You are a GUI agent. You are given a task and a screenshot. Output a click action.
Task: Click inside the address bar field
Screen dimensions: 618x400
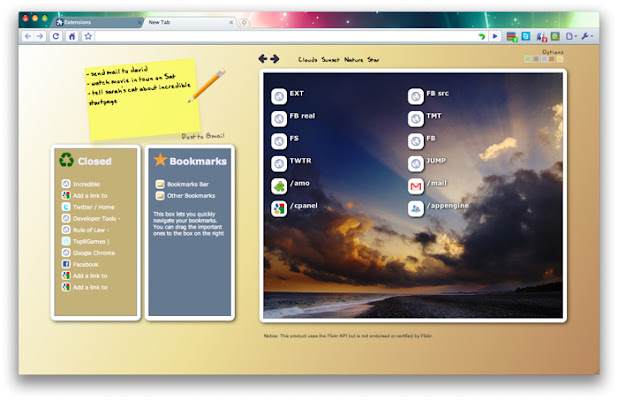click(x=285, y=37)
